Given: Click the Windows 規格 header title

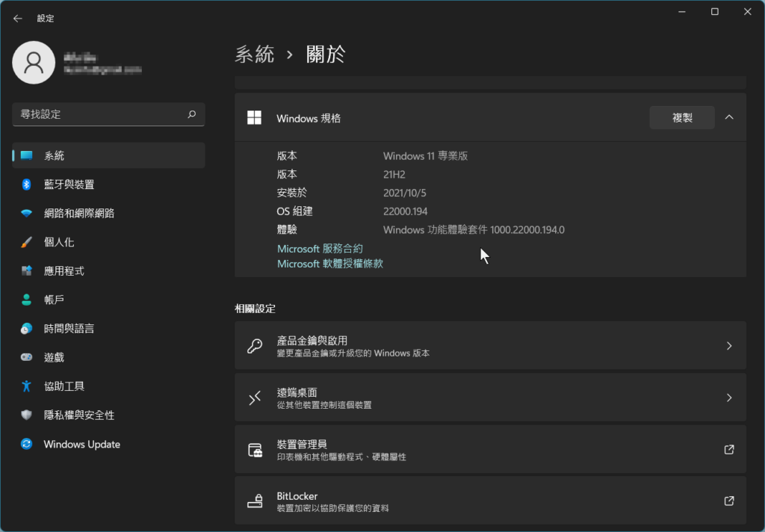Looking at the screenshot, I should click(309, 118).
